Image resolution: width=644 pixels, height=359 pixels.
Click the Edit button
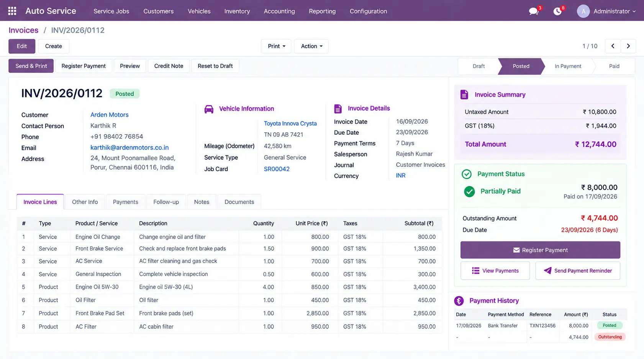22,46
